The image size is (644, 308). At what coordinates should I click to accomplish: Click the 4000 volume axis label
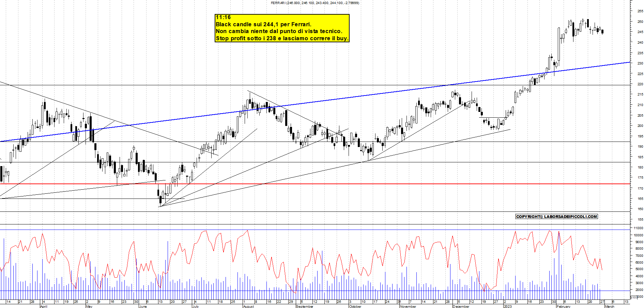pos(639,276)
